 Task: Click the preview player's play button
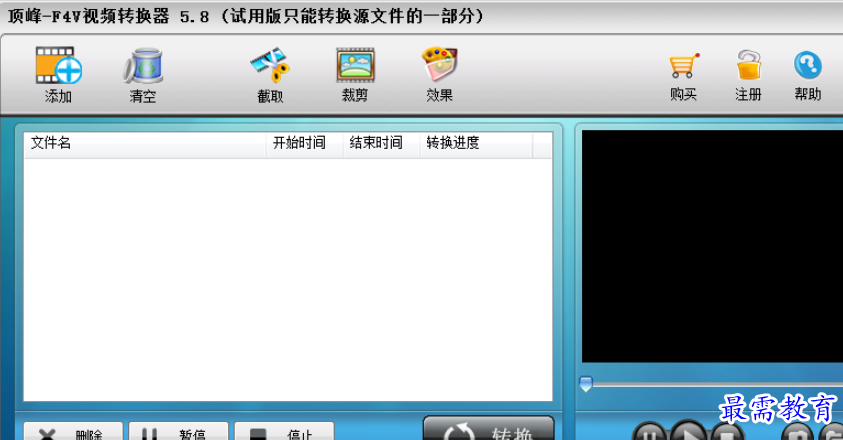pos(688,432)
